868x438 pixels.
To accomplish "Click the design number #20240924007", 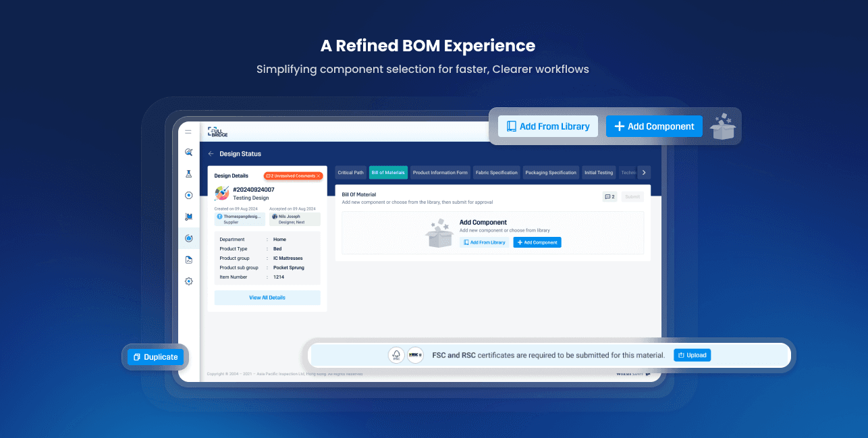I will click(254, 190).
